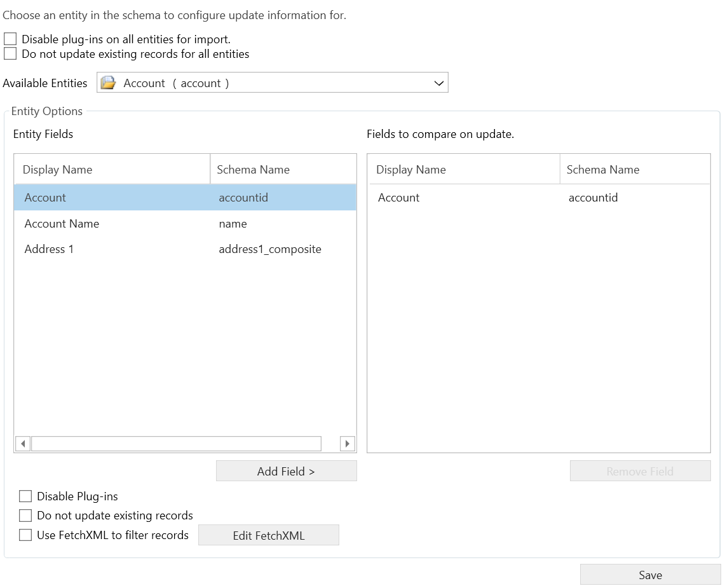
Task: Sort Entity Fields by Schema Name header
Action: [283, 169]
